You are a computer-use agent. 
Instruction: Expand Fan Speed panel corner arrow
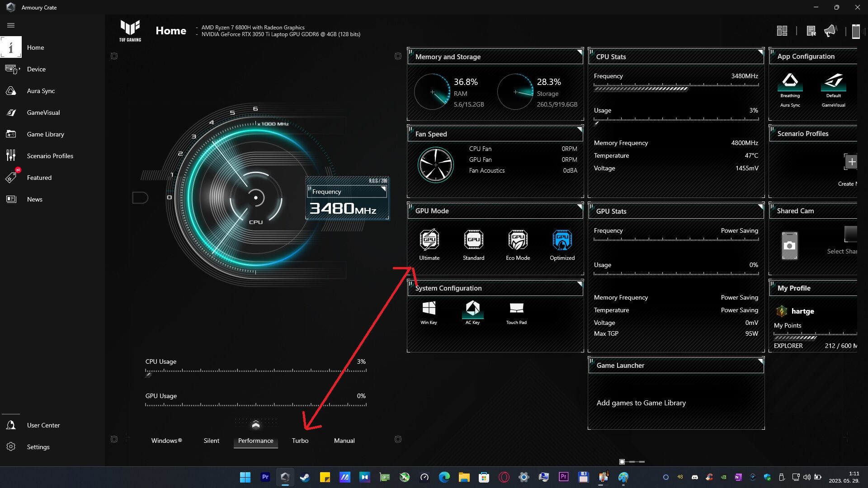(x=579, y=130)
